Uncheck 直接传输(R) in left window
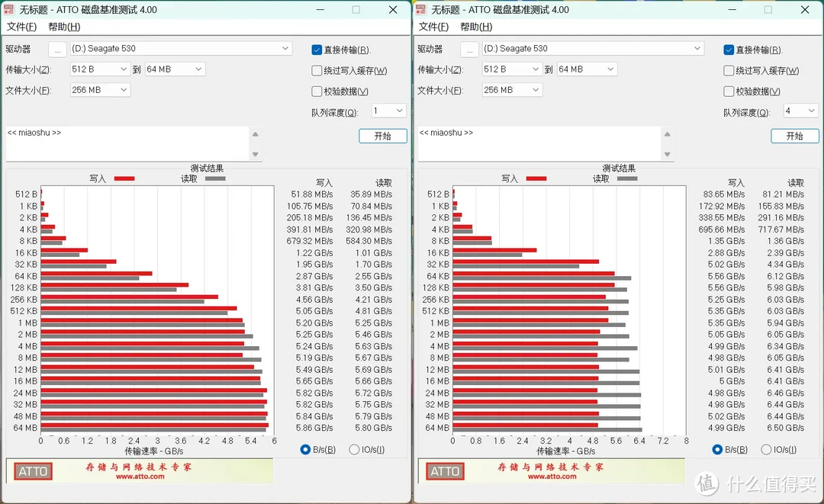This screenshot has width=824, height=504. pyautogui.click(x=317, y=50)
